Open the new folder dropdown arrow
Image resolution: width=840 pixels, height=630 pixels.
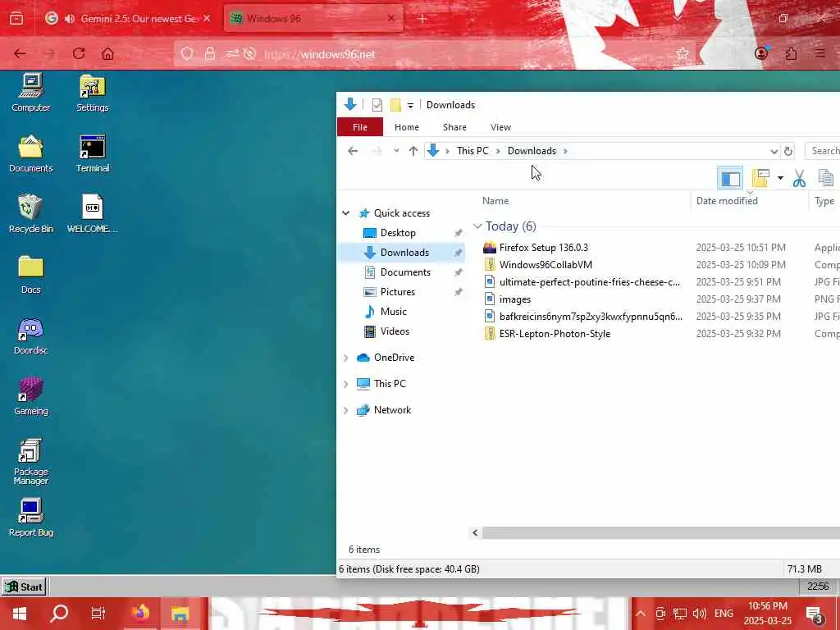(x=781, y=178)
